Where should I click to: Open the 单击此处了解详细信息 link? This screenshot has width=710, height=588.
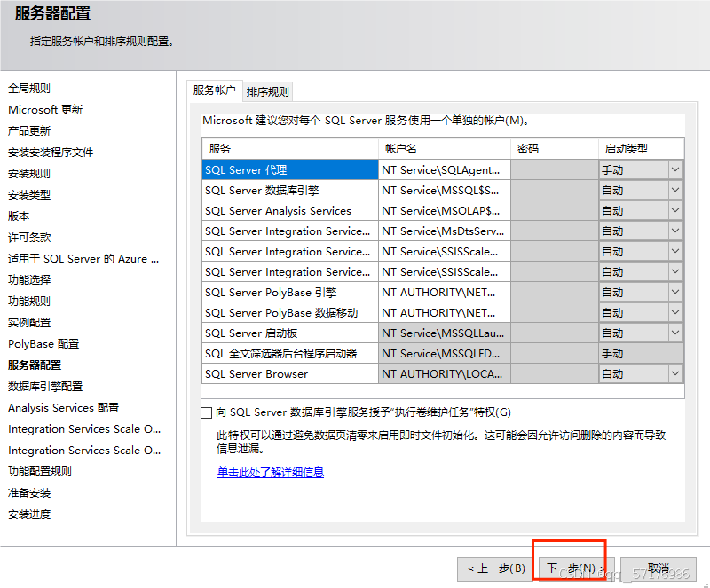271,472
